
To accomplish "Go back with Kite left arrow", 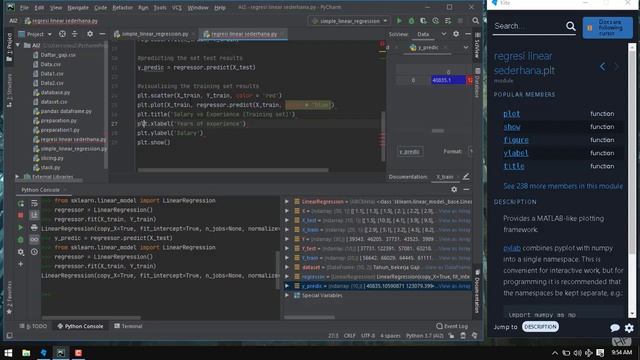I will (x=603, y=67).
